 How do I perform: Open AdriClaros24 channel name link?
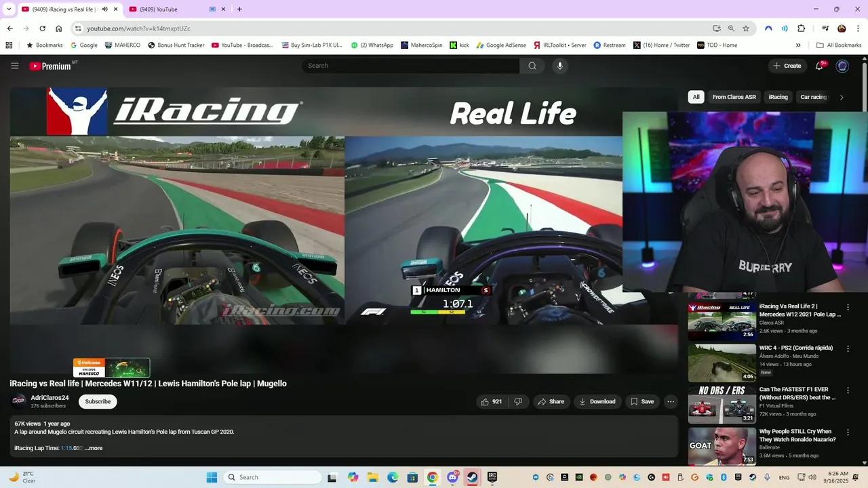(50, 398)
